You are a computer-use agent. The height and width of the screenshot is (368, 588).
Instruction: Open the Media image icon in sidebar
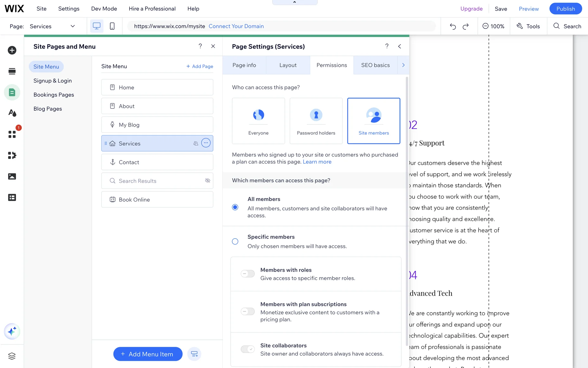click(x=12, y=176)
